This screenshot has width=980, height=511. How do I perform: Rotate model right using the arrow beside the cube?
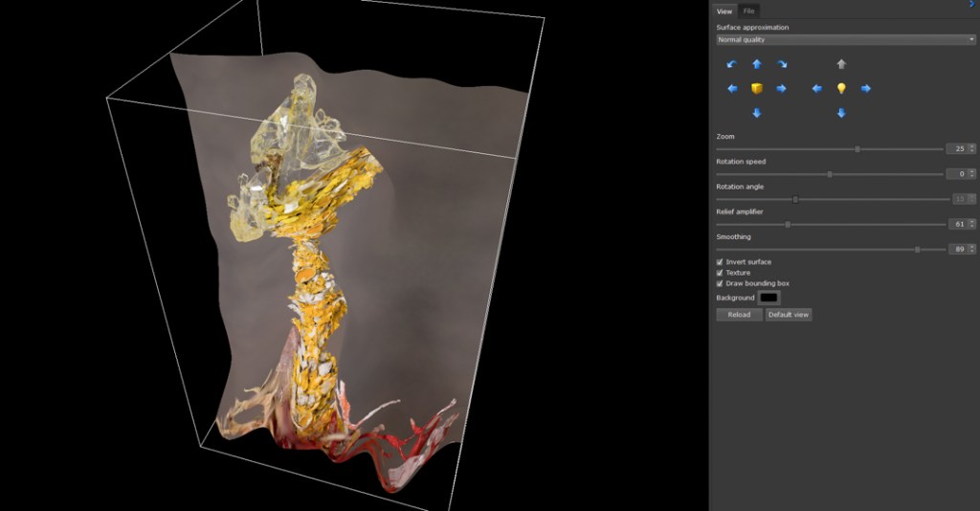[781, 88]
